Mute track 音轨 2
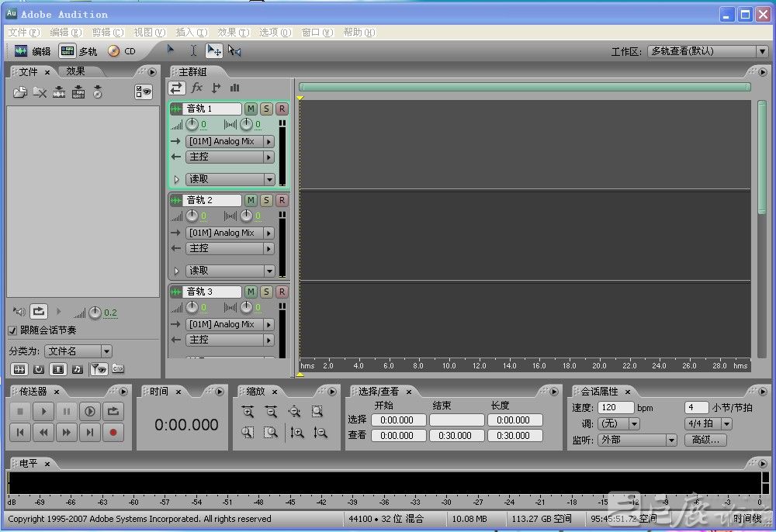This screenshot has width=776, height=532. (251, 200)
